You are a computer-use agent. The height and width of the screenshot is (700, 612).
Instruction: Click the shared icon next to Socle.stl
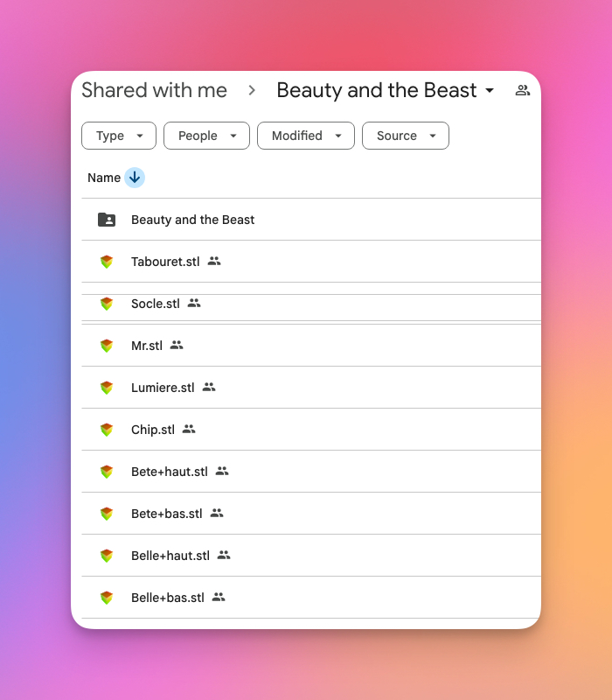pyautogui.click(x=194, y=303)
